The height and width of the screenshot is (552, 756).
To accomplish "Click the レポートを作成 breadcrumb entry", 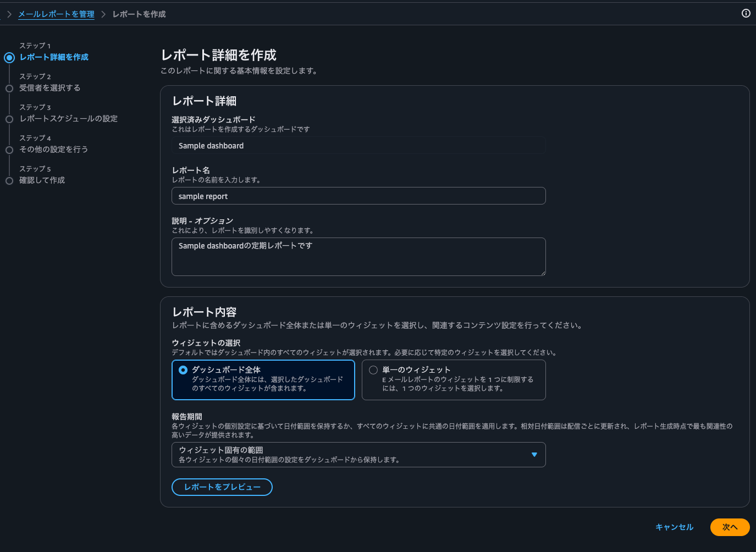I will pos(139,14).
